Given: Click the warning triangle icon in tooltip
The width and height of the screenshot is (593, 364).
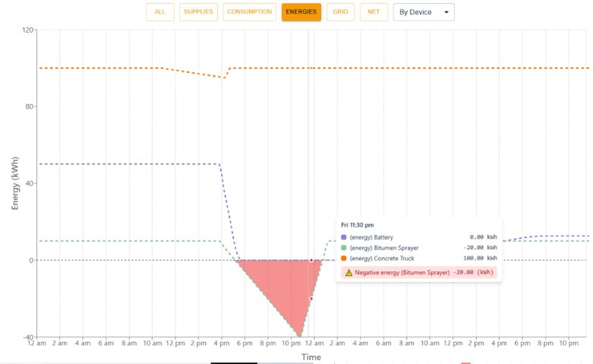Looking at the screenshot, I should (349, 272).
